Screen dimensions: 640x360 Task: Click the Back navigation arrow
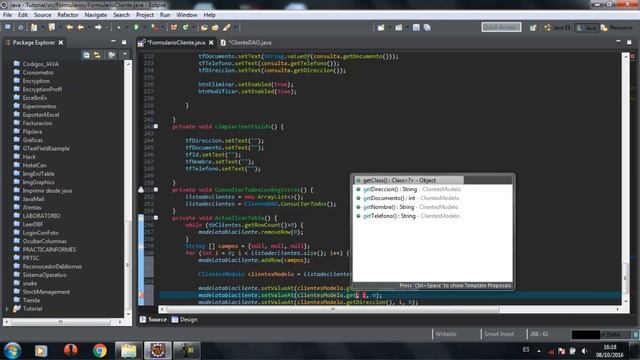(x=81, y=27)
